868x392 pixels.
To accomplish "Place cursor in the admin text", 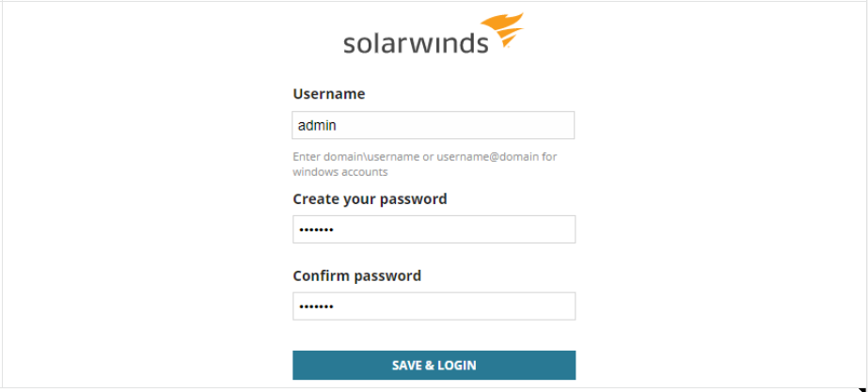I will 317,125.
